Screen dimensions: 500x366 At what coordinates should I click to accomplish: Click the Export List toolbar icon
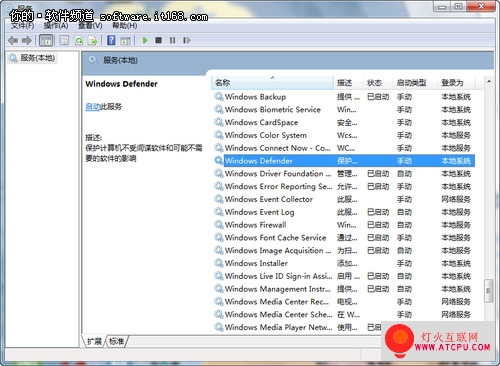coord(92,41)
